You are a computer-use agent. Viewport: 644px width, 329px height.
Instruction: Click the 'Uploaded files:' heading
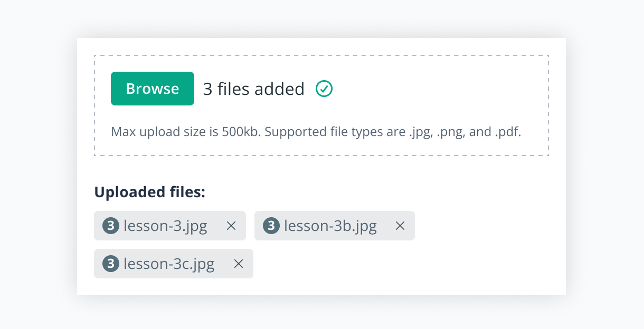150,192
